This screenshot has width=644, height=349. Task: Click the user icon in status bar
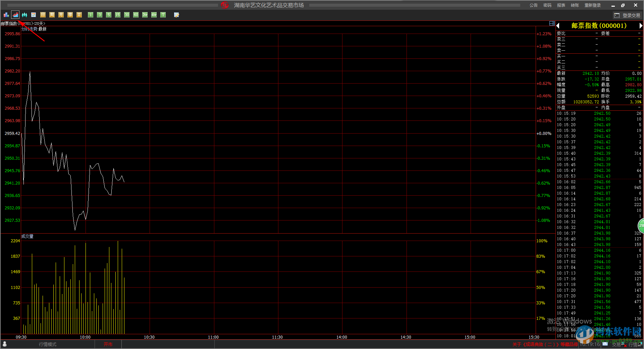(x=5, y=344)
